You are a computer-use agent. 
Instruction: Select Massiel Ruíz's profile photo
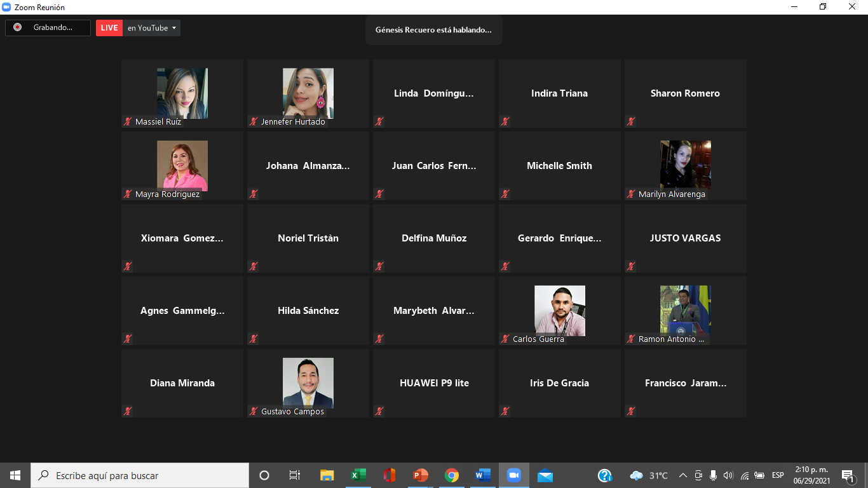182,93
